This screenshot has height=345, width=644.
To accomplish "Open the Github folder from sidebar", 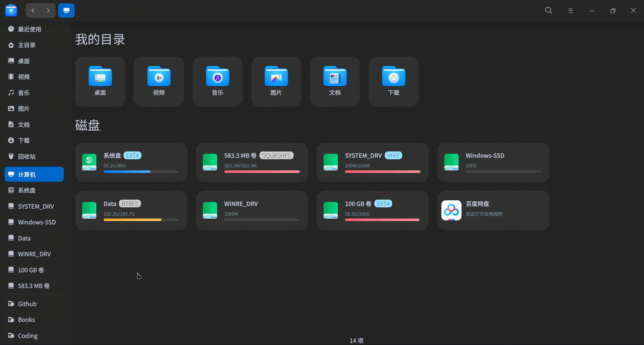I will click(27, 303).
